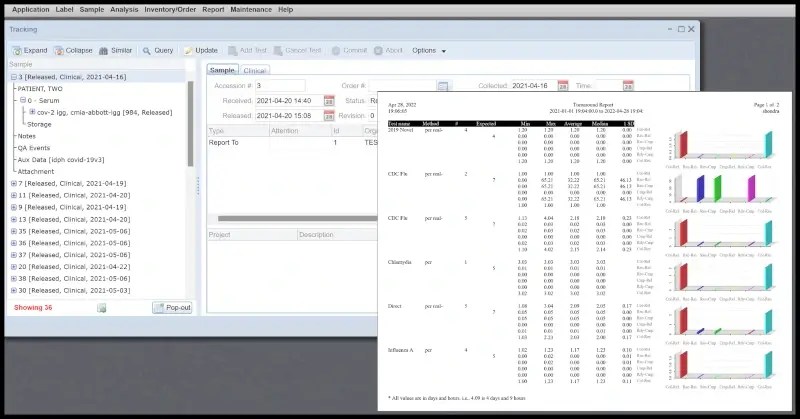The width and height of the screenshot is (800, 419).
Task: Click the Report To table cell
Action: (238, 143)
